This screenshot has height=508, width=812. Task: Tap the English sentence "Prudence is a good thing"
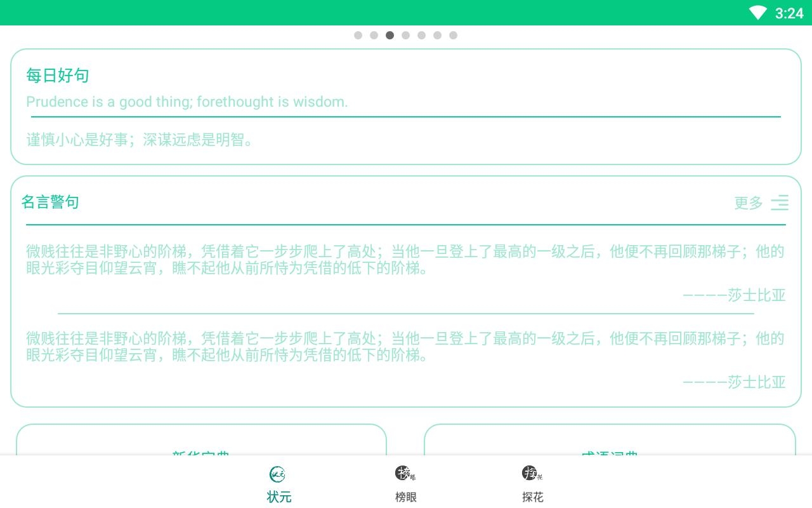pyautogui.click(x=187, y=102)
